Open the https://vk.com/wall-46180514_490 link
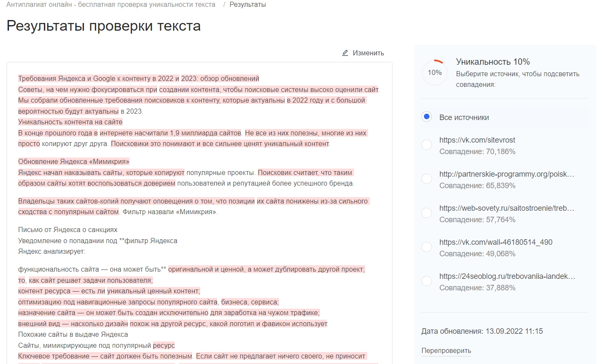 pyautogui.click(x=496, y=242)
